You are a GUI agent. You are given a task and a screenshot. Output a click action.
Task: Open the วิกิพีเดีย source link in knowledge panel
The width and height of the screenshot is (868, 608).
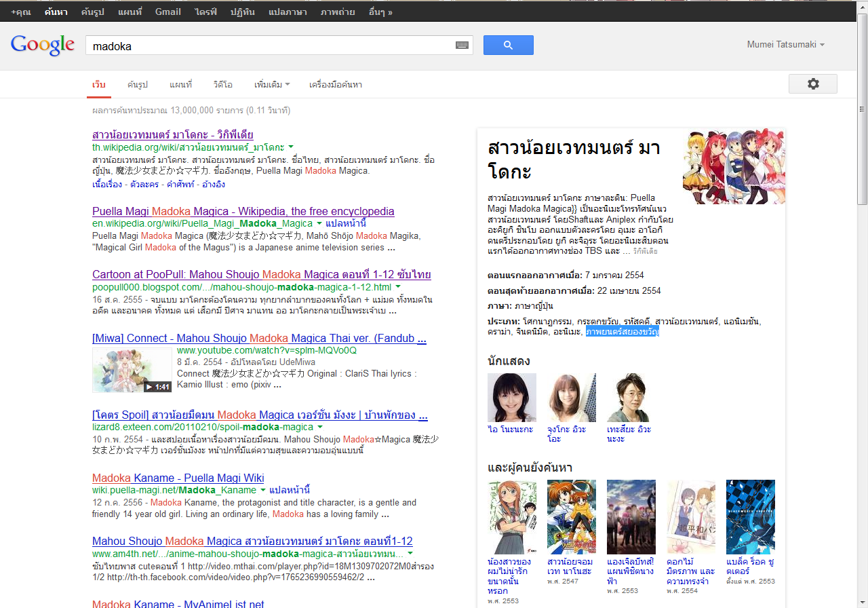tap(645, 252)
